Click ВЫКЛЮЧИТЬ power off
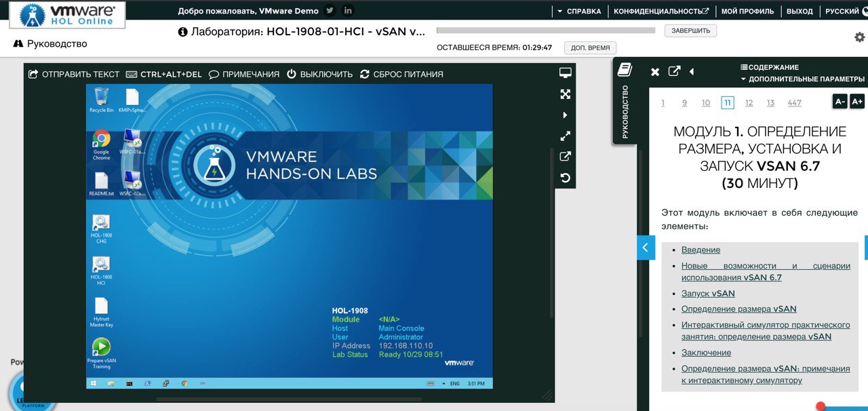The width and height of the screenshot is (868, 411). pos(319,74)
